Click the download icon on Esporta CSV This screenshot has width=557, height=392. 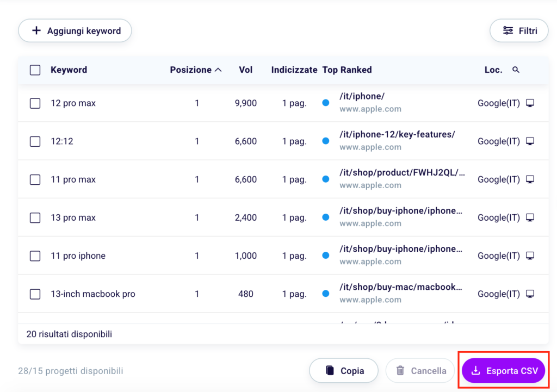click(x=475, y=370)
